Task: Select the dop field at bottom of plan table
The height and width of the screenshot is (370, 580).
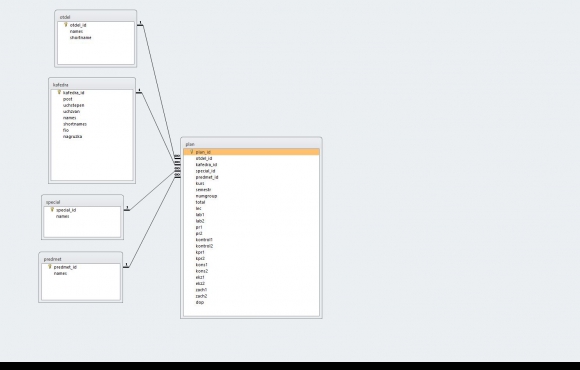Action: click(x=200, y=302)
